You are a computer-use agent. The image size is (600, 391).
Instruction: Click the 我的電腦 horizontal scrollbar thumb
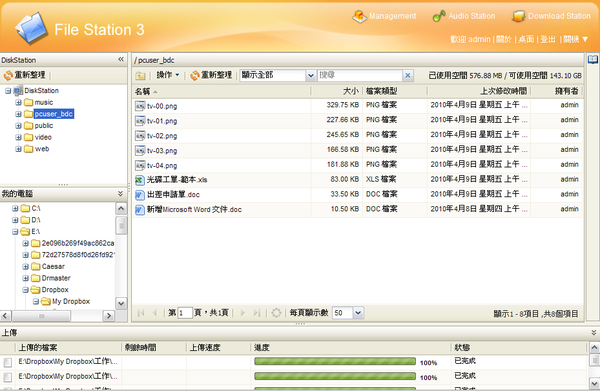click(41, 316)
